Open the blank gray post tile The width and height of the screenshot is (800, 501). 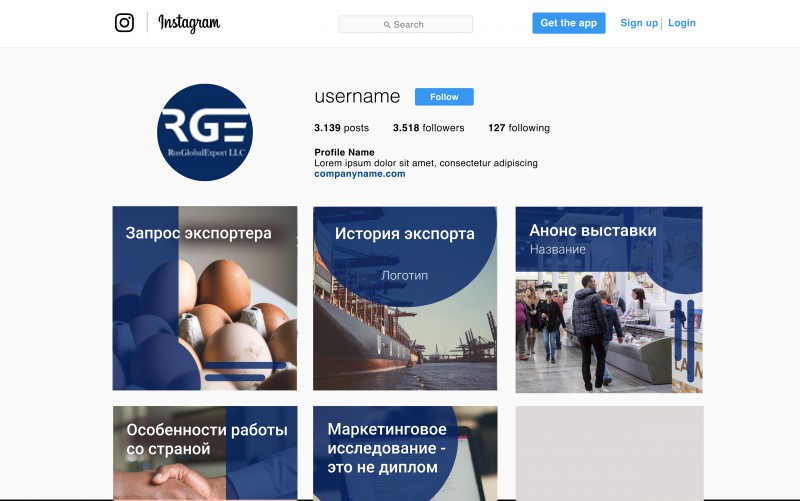[609, 453]
